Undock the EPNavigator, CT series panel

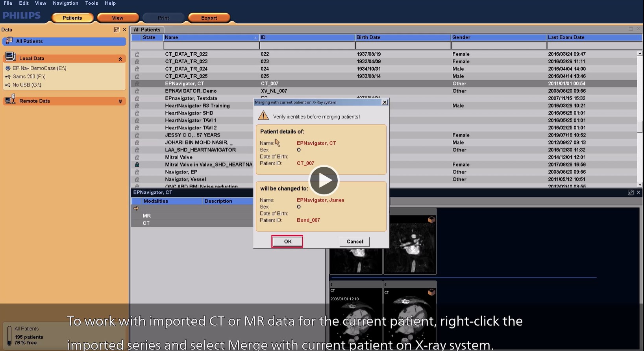tap(631, 192)
